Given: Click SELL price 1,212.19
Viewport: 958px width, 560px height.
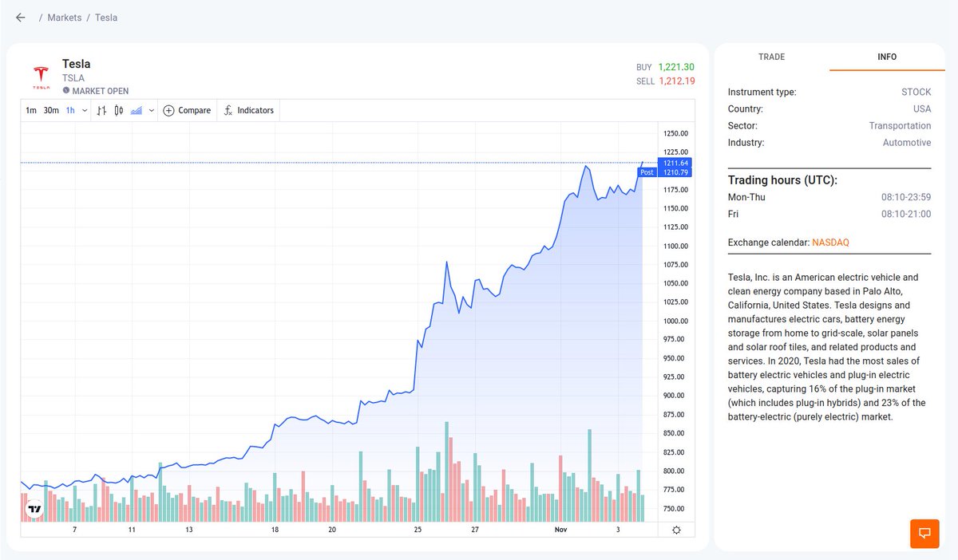Looking at the screenshot, I should pyautogui.click(x=676, y=81).
